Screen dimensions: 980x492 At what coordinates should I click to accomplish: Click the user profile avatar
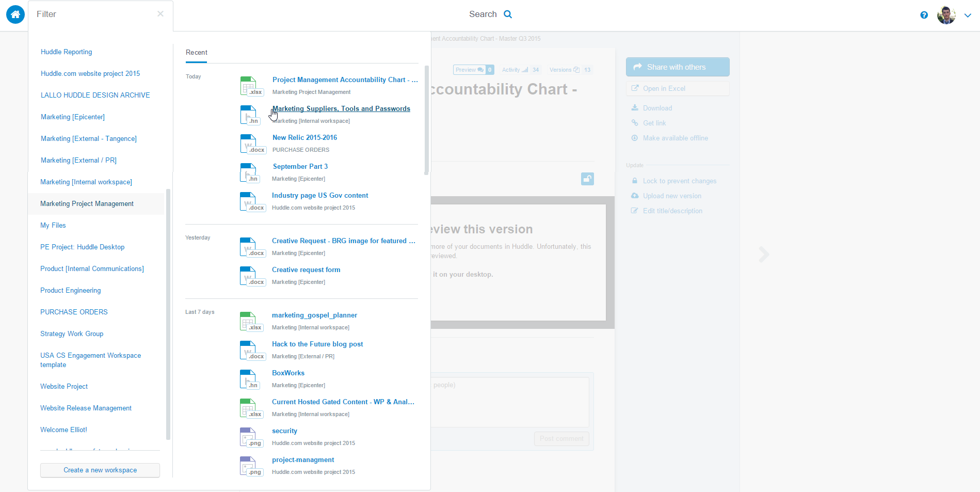click(946, 15)
